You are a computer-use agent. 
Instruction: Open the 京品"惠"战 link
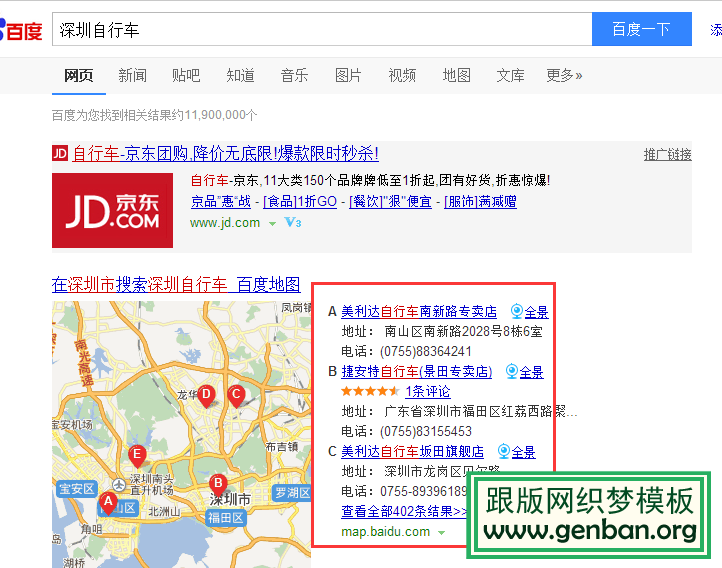221,202
